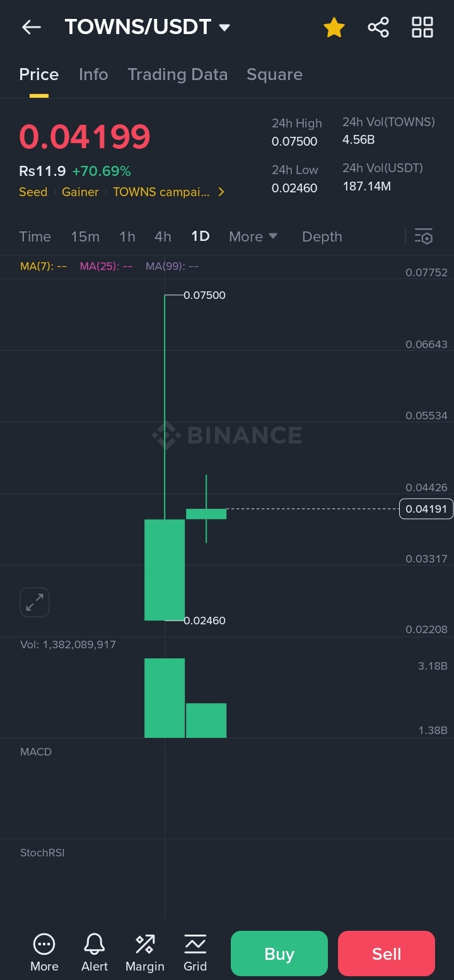
Task: Expand chart to fullscreen
Action: 35,602
